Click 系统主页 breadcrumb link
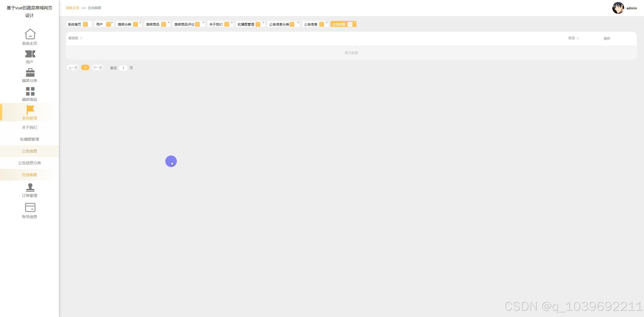The height and width of the screenshot is (317, 644). (72, 8)
